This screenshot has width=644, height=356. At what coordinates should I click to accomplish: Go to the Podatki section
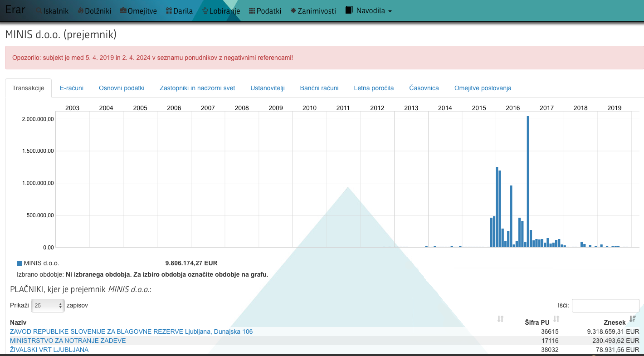click(x=265, y=11)
